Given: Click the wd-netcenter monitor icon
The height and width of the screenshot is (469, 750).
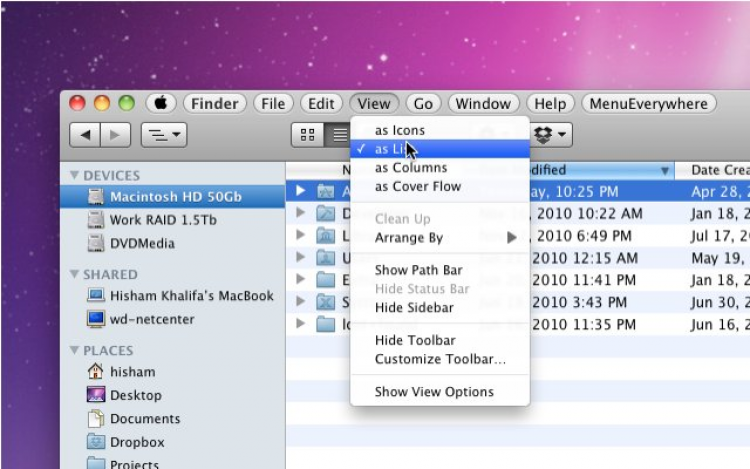Looking at the screenshot, I should pos(96,319).
